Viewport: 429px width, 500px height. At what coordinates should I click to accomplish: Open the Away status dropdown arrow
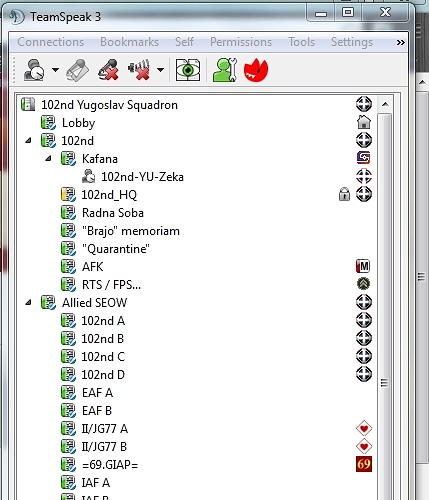(55, 70)
